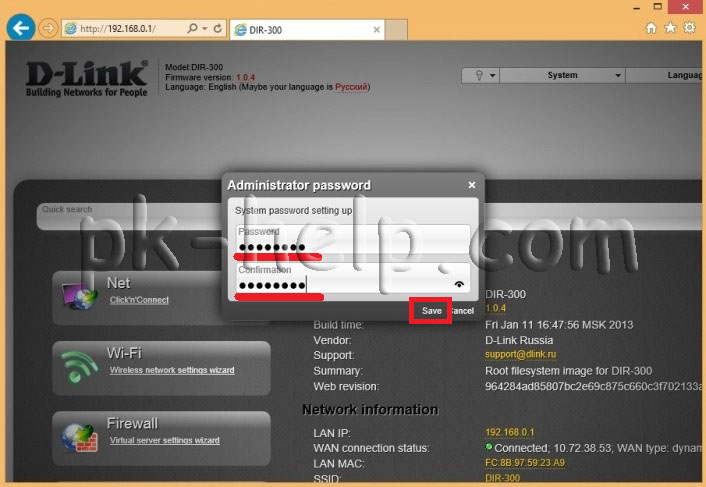Viewport: 706px width, 487px height.
Task: Click the support@dlink.ru email link
Action: pos(520,354)
